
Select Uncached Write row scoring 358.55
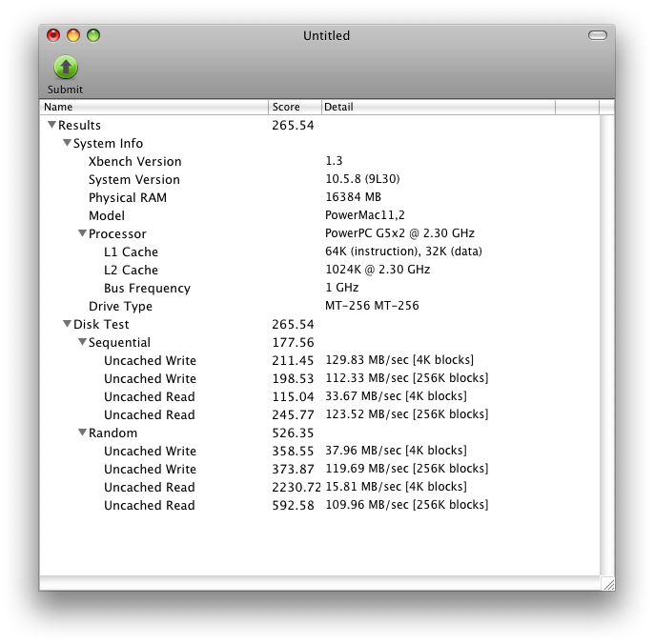pos(320,451)
